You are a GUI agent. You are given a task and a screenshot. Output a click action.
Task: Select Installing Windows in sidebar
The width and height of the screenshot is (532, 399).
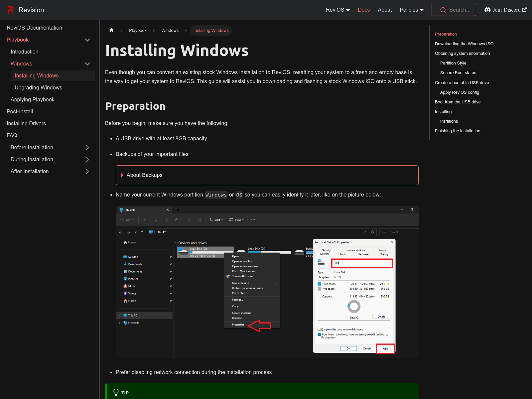pyautogui.click(x=53, y=76)
